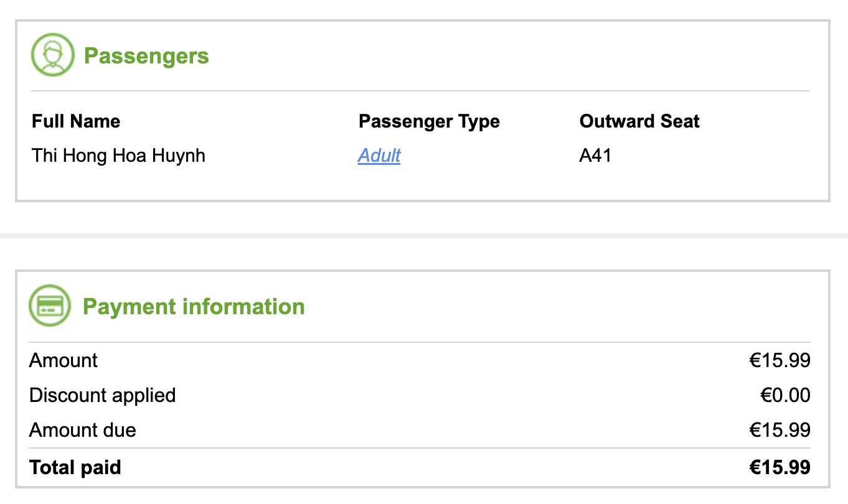This screenshot has width=848, height=504.
Task: Click the Full Name column header
Action: click(76, 121)
